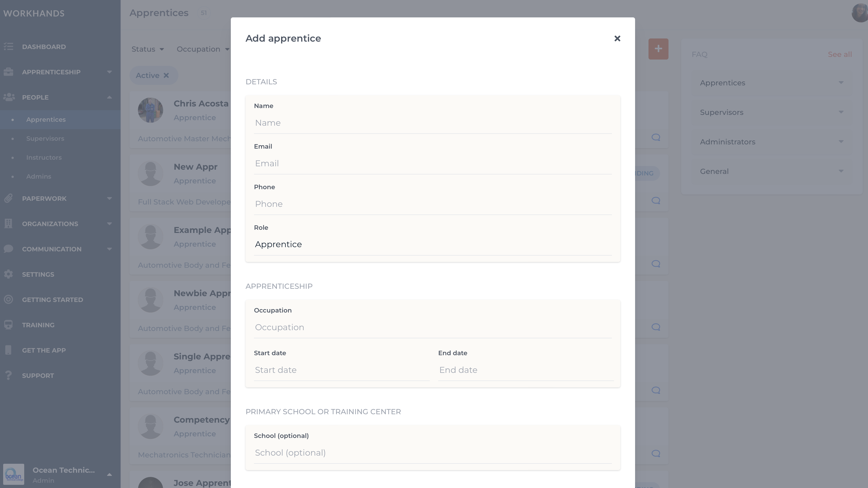Click the Apprenticeship briefcase icon
868x488 pixels.
[8, 72]
